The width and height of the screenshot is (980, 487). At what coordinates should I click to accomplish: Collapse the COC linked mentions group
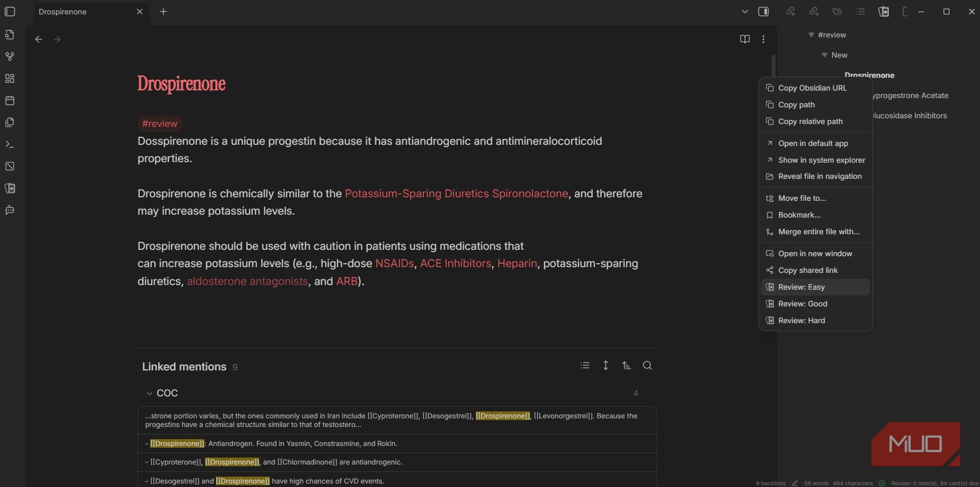click(150, 394)
